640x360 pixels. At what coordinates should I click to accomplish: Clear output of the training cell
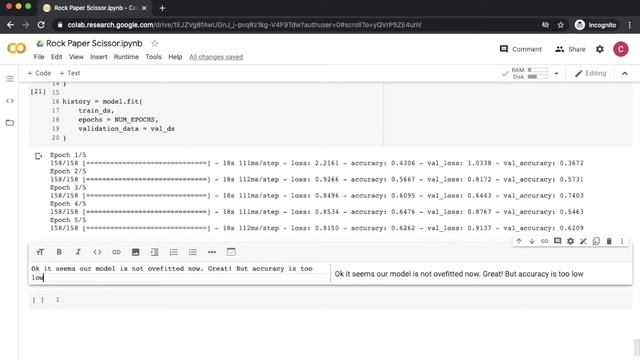(x=38, y=156)
